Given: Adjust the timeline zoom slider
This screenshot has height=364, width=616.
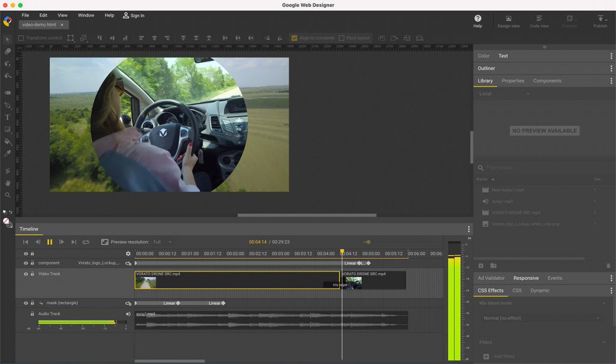Looking at the screenshot, I should point(367,242).
